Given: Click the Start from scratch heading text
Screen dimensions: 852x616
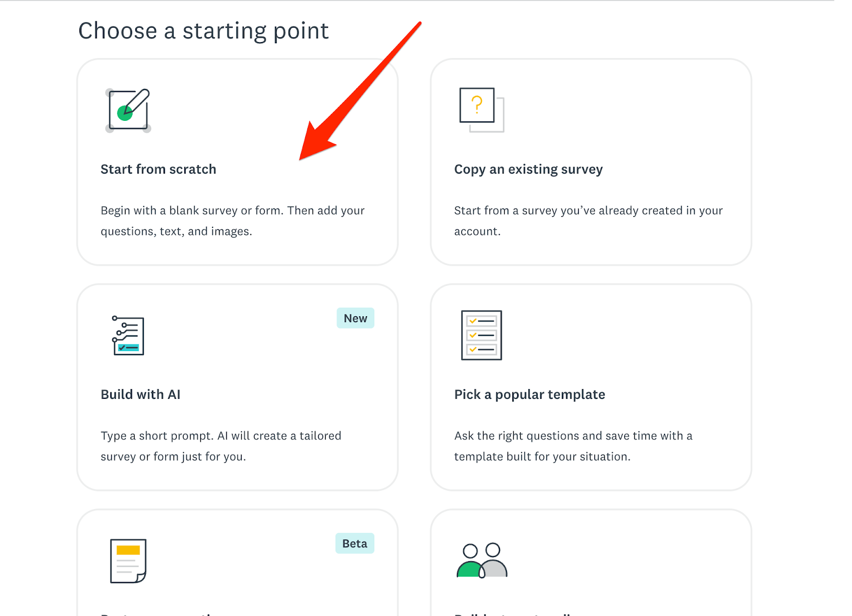Looking at the screenshot, I should pyautogui.click(x=158, y=169).
